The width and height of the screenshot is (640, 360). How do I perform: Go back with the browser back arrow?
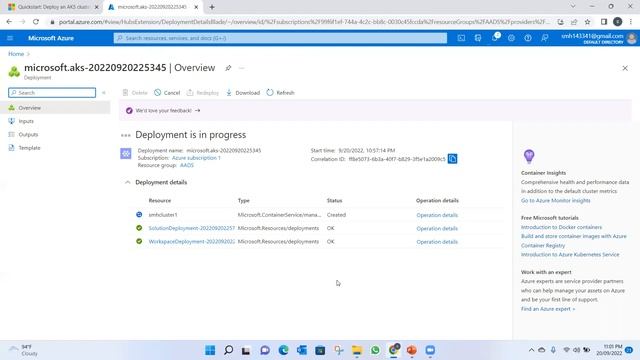click(9, 22)
